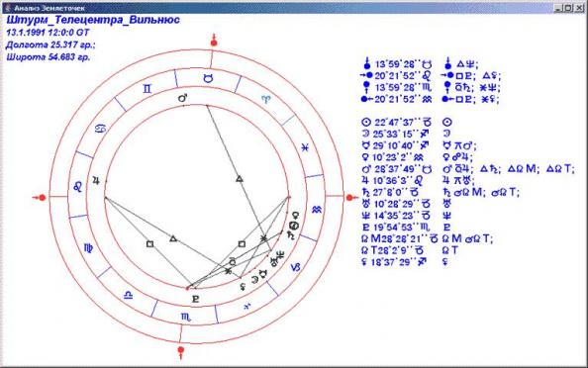Click the Jupiter glyph near Leo
This screenshot has height=368, width=588.
click(96, 181)
